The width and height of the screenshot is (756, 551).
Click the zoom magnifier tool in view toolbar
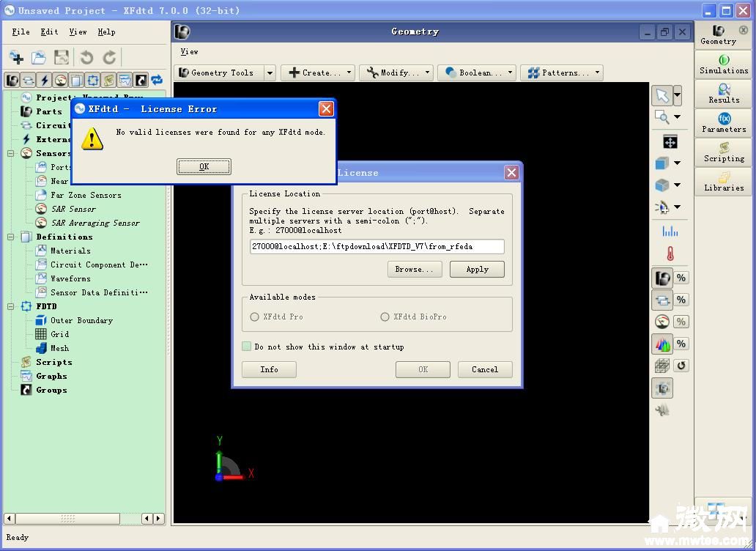coord(662,117)
